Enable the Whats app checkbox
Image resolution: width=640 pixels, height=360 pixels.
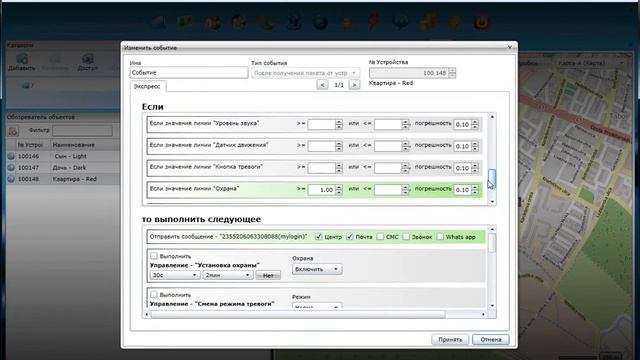pos(440,237)
